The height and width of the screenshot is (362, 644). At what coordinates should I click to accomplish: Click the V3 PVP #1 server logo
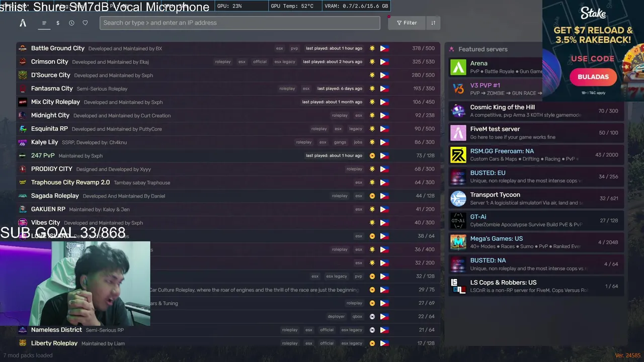(x=458, y=89)
